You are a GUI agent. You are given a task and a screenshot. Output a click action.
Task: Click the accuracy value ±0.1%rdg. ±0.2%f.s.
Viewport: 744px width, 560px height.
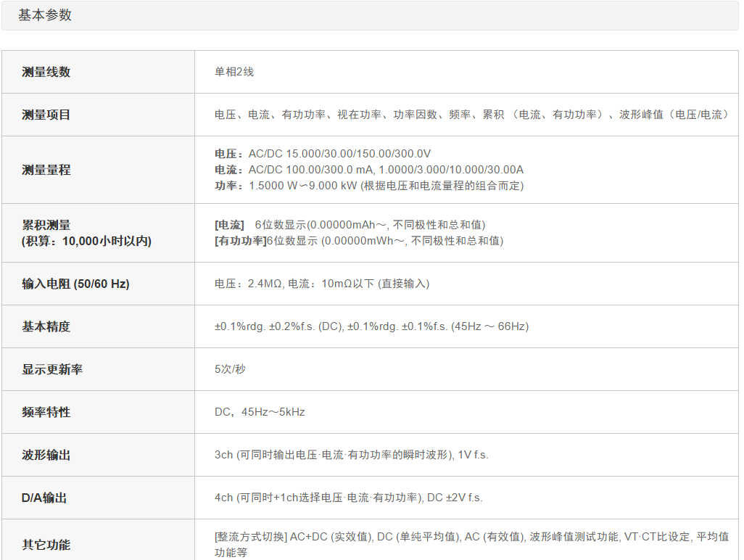click(x=371, y=326)
